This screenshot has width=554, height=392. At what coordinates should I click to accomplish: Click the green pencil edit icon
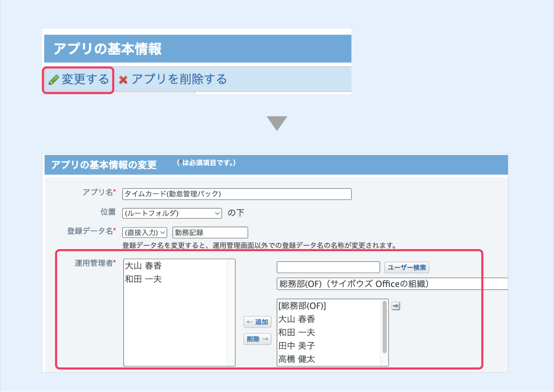54,80
